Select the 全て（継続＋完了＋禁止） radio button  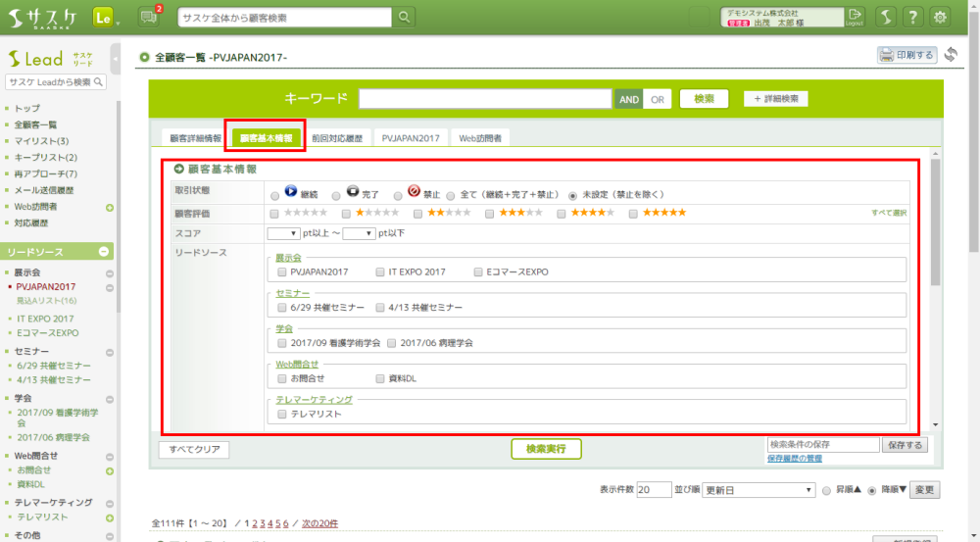pyautogui.click(x=450, y=196)
